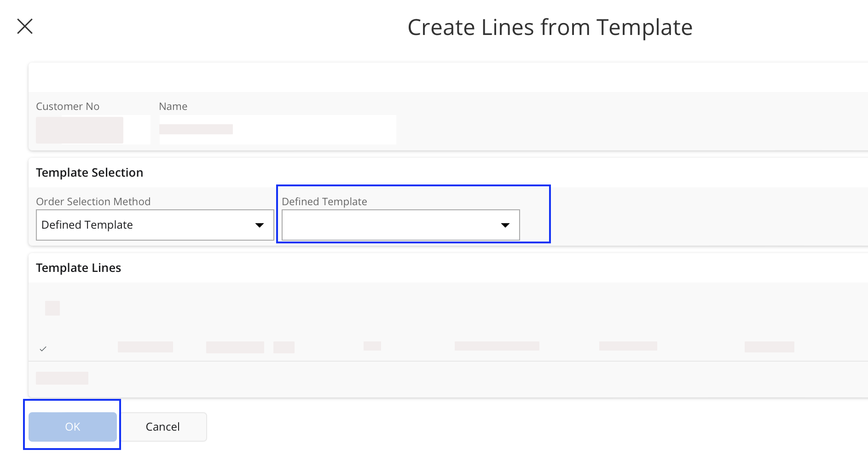Open the Order Selection Method dropdown

[147, 225]
